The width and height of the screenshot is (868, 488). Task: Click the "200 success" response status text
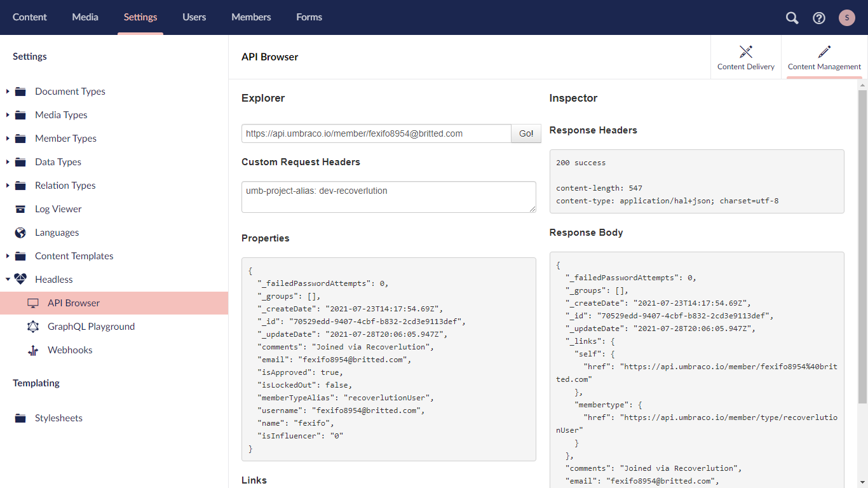point(581,163)
